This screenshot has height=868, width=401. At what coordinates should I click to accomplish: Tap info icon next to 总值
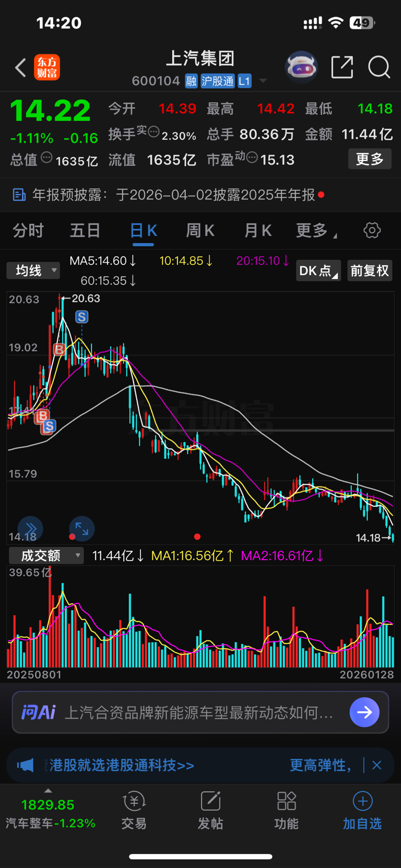[x=46, y=157]
